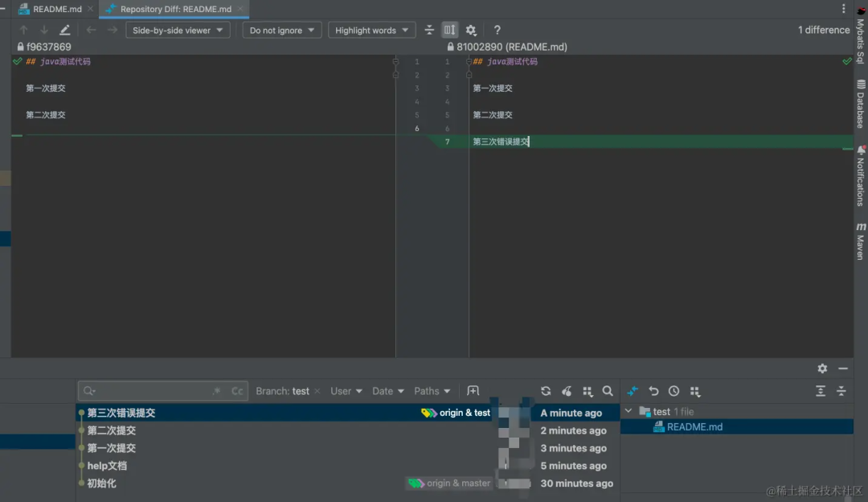Screen dimensions: 868x502
Task: Collapse the test folder node
Action: click(x=628, y=411)
